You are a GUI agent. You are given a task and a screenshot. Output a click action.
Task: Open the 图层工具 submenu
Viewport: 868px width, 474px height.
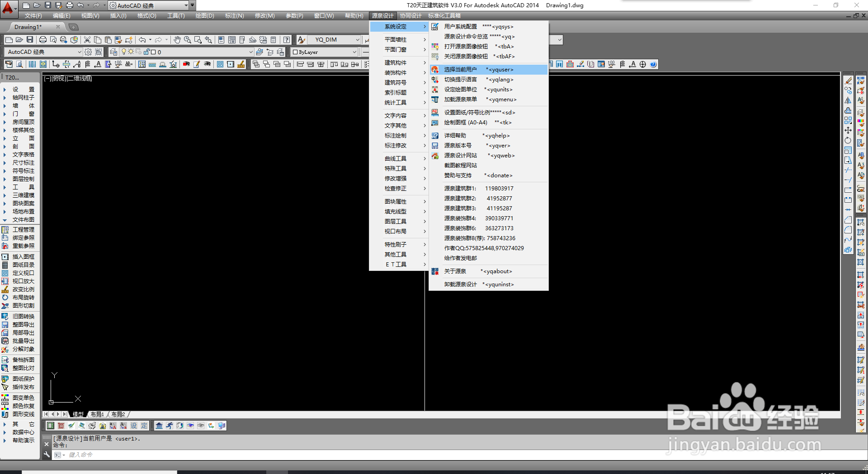tap(399, 222)
